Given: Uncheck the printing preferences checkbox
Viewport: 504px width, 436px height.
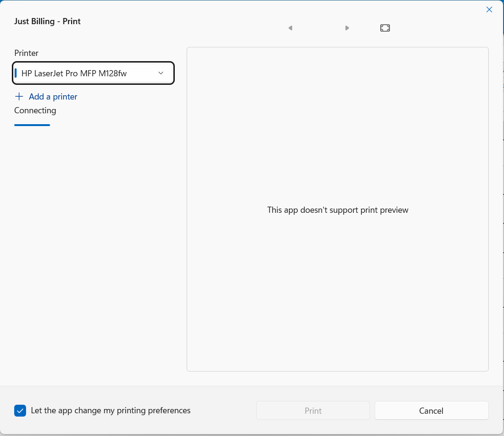Looking at the screenshot, I should click(x=20, y=411).
